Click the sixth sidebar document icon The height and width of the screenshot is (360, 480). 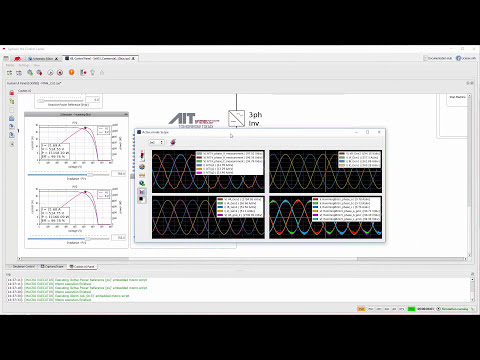(x=12, y=135)
